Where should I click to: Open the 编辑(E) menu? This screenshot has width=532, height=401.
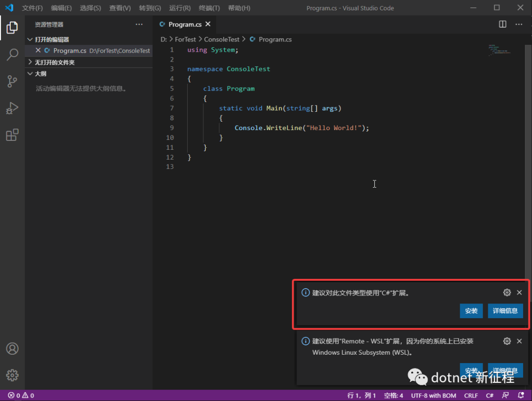point(61,8)
